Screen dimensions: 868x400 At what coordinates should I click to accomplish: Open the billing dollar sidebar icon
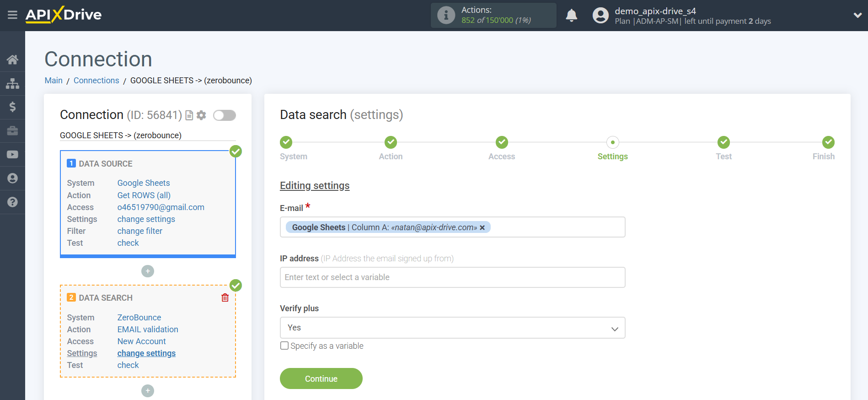12,107
